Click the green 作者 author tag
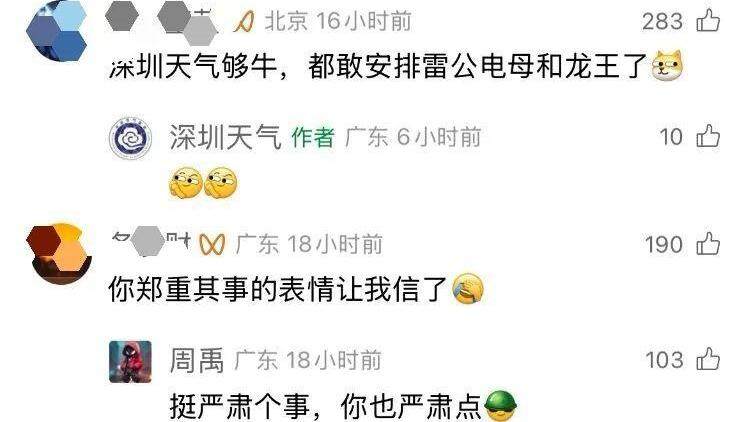The width and height of the screenshot is (752, 422). 313,138
